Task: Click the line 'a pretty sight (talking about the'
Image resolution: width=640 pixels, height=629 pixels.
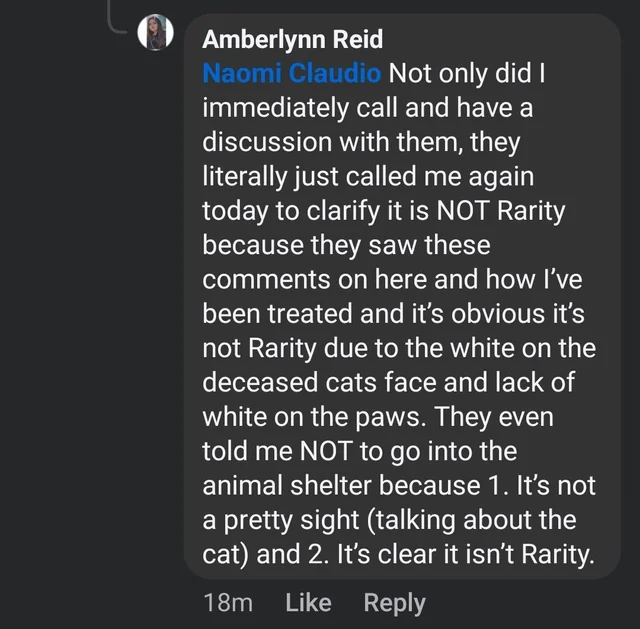Action: point(389,520)
